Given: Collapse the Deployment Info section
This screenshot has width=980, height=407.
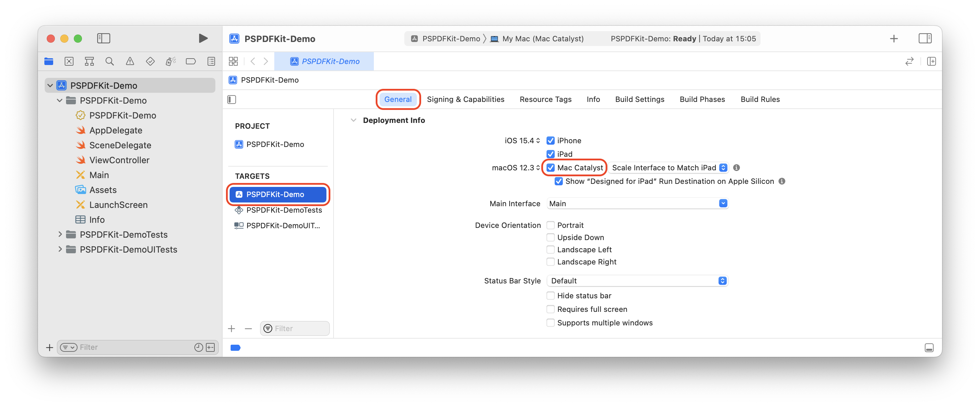Looking at the screenshot, I should [x=353, y=120].
